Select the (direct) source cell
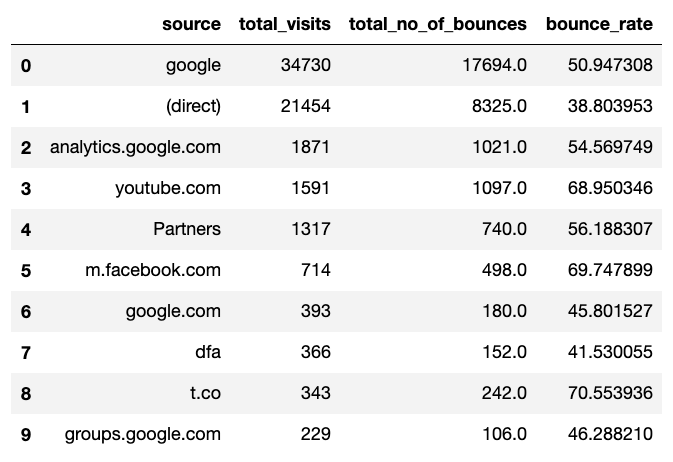 pyautogui.click(x=194, y=106)
